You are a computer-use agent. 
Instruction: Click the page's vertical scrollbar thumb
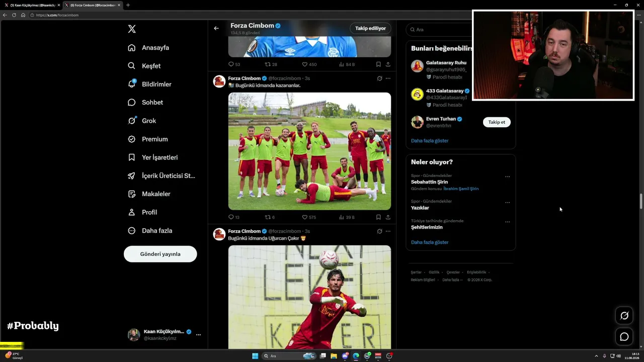coord(641,201)
